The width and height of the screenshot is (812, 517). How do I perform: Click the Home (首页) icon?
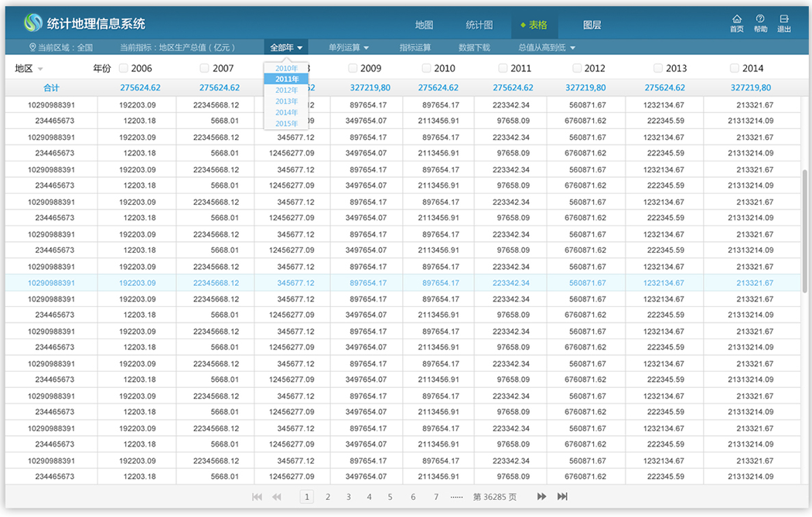[x=736, y=20]
